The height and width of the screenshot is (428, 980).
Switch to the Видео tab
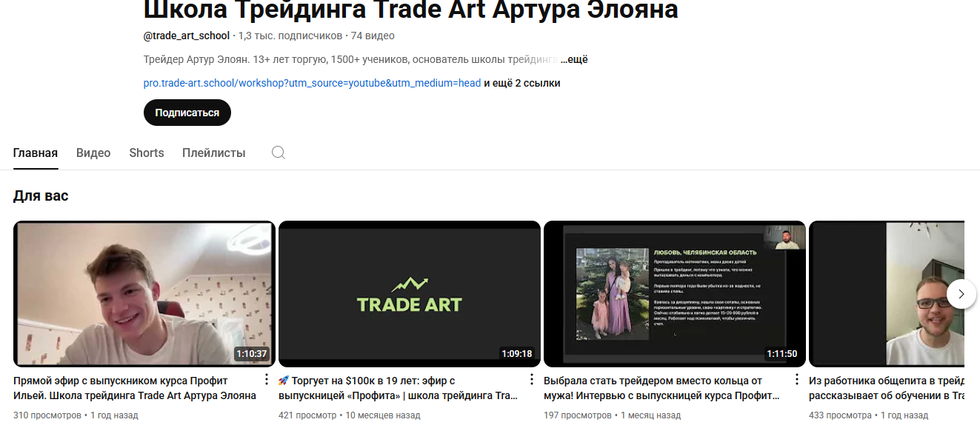click(93, 153)
